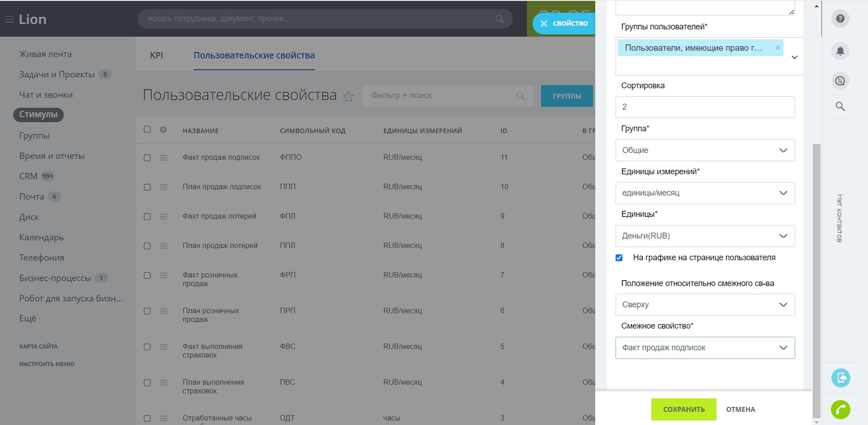This screenshot has height=425, width=868.
Task: Focus the global search field
Action: (x=325, y=19)
